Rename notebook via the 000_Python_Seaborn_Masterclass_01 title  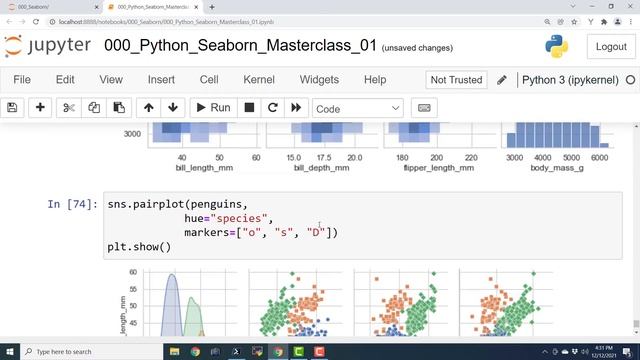pos(240,45)
